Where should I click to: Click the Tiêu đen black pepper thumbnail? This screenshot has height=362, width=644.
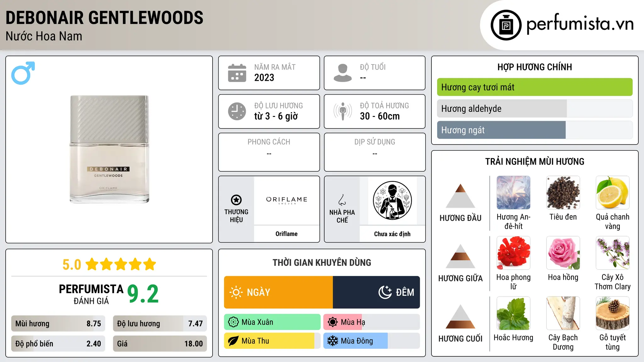coord(563,193)
